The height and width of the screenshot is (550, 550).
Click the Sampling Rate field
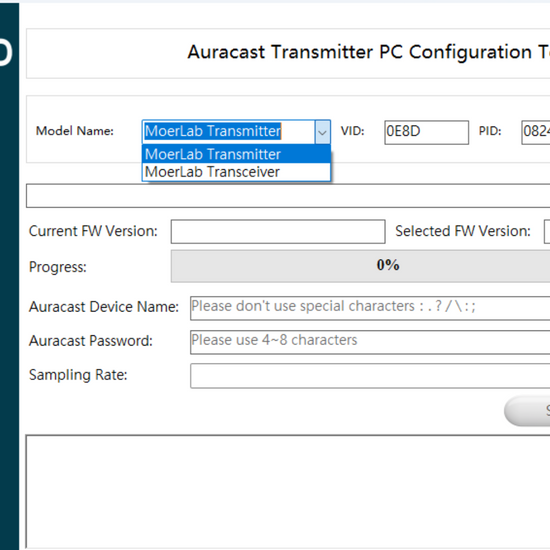click(x=370, y=376)
